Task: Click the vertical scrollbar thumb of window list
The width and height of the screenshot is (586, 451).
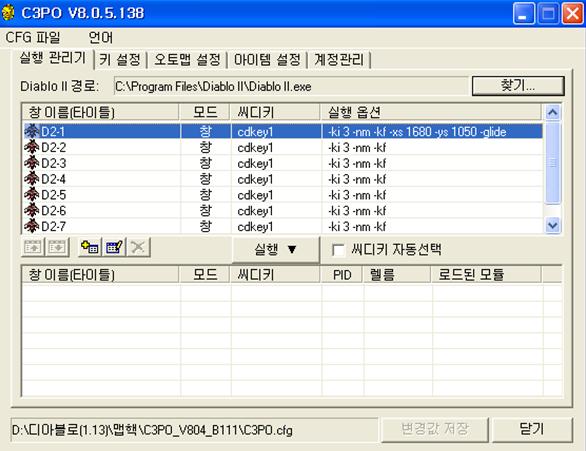Action: pos(552,163)
